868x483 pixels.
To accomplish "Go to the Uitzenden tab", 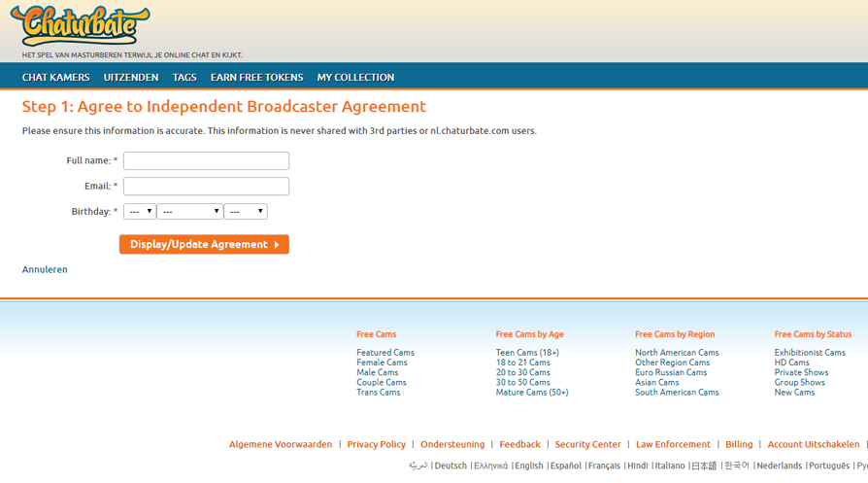I will pos(131,78).
